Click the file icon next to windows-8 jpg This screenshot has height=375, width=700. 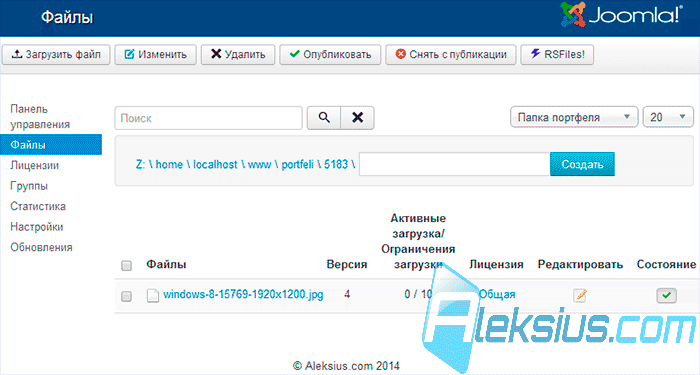point(153,295)
